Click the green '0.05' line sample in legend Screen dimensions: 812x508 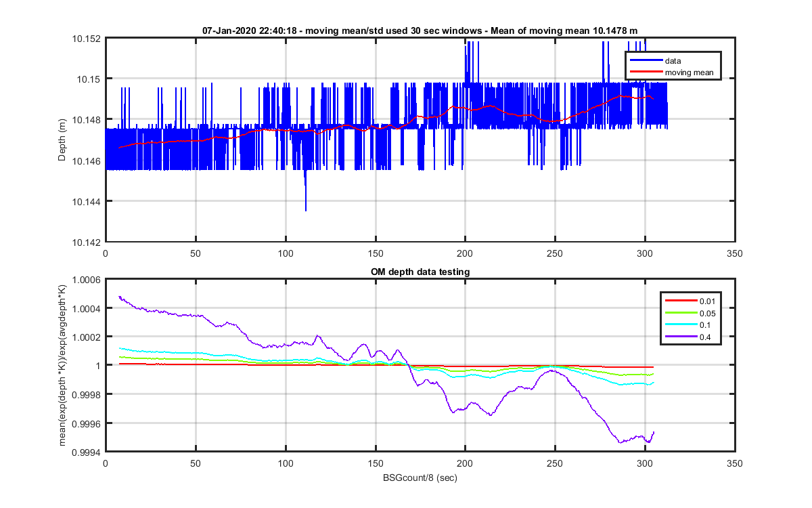(x=681, y=312)
